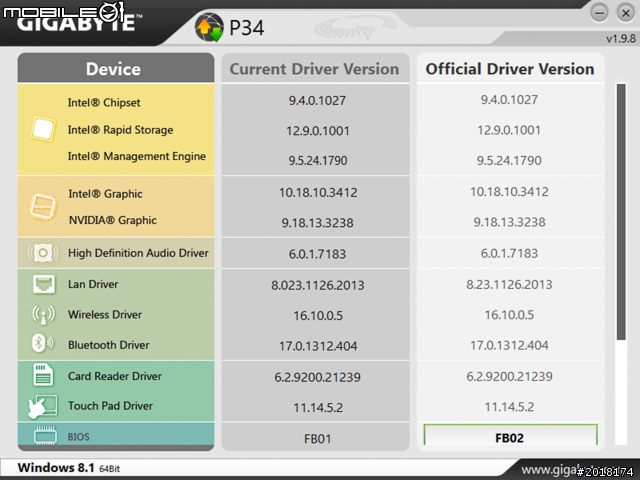This screenshot has height=480, width=640.
Task: Click current audio version 6.0.1.7183
Action: pyautogui.click(x=317, y=254)
